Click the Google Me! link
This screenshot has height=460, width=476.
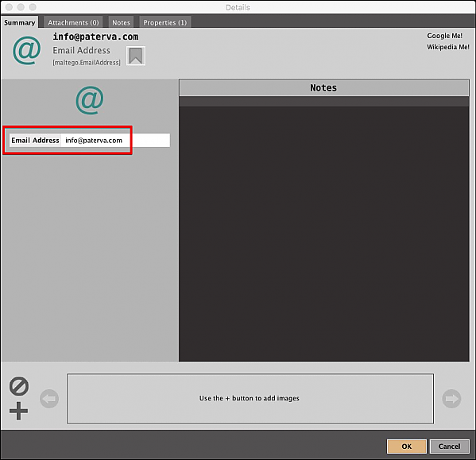[444, 36]
